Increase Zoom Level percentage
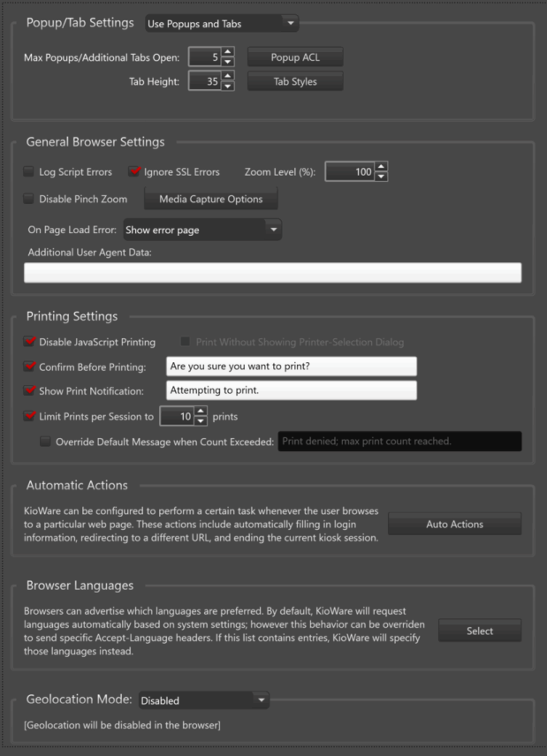547x756 pixels. click(381, 166)
